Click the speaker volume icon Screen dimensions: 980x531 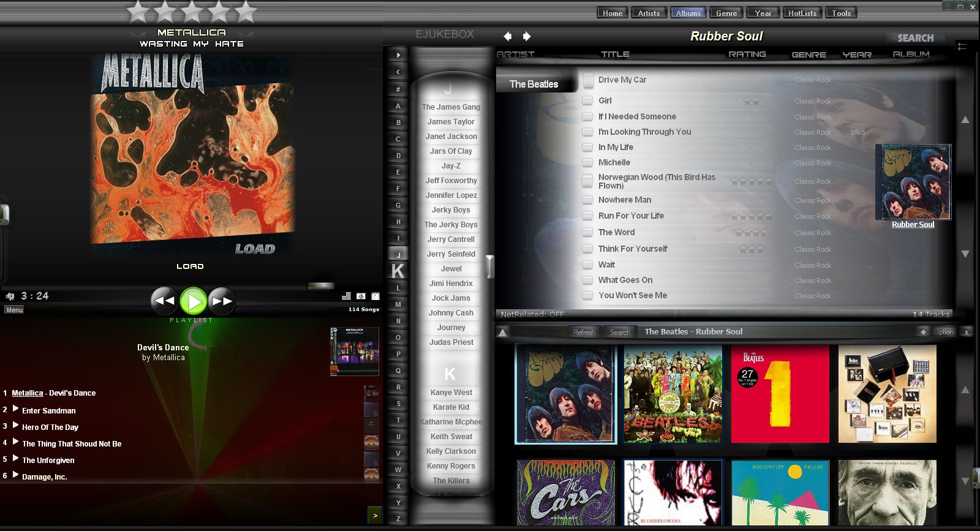pos(10,296)
